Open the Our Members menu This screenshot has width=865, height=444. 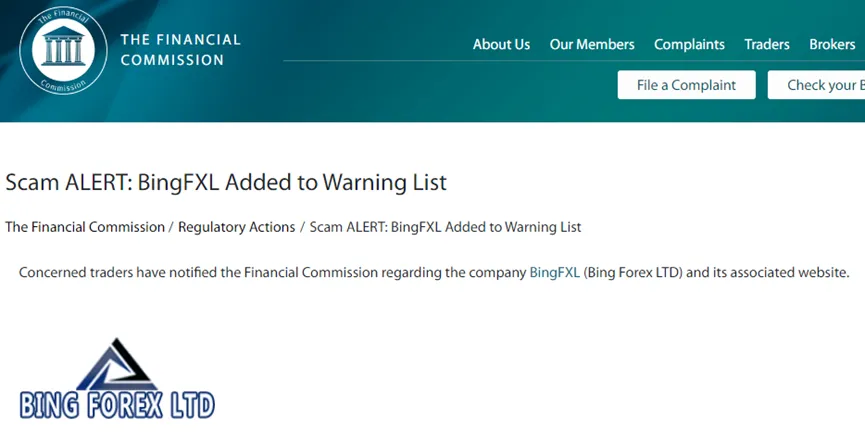point(592,45)
